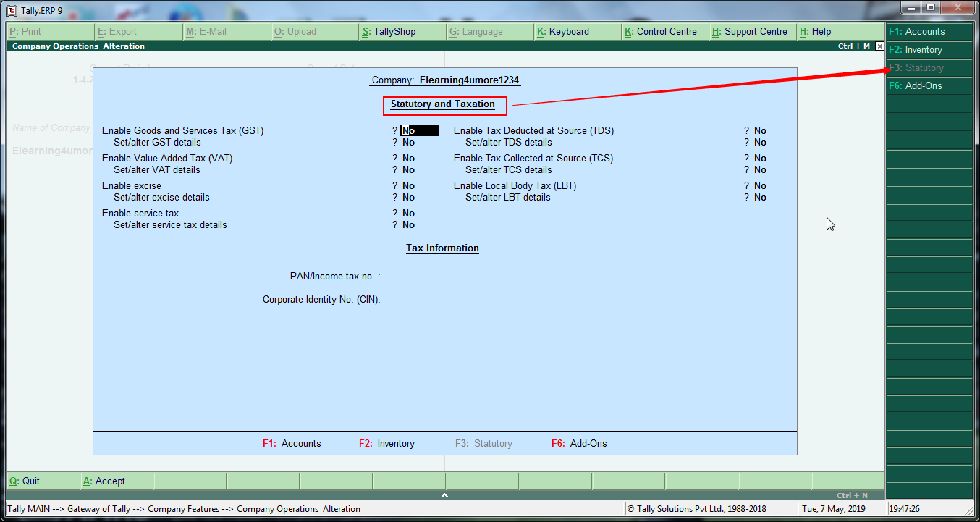Viewport: 980px width, 522px height.
Task: Click the Upload toolbar option
Action: pos(300,31)
